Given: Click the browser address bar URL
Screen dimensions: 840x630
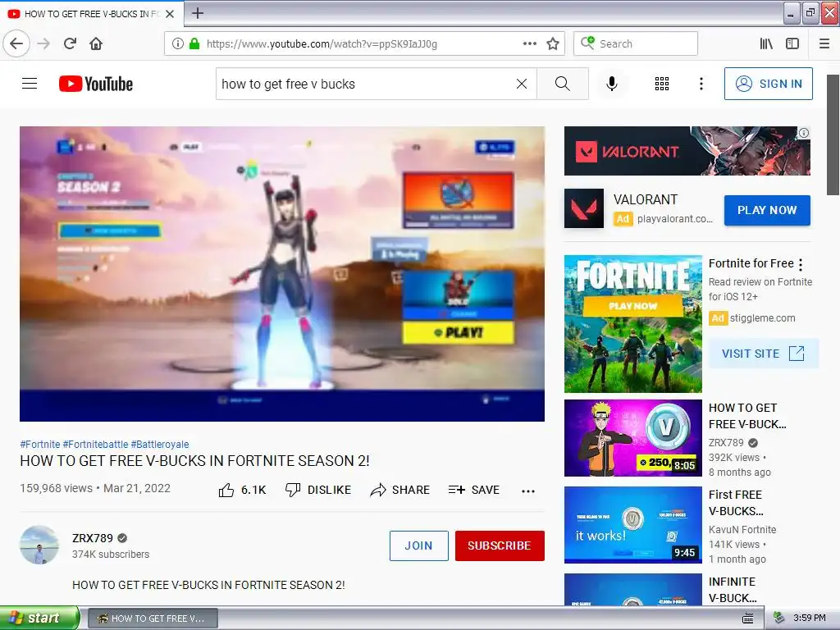Looking at the screenshot, I should pyautogui.click(x=322, y=43).
